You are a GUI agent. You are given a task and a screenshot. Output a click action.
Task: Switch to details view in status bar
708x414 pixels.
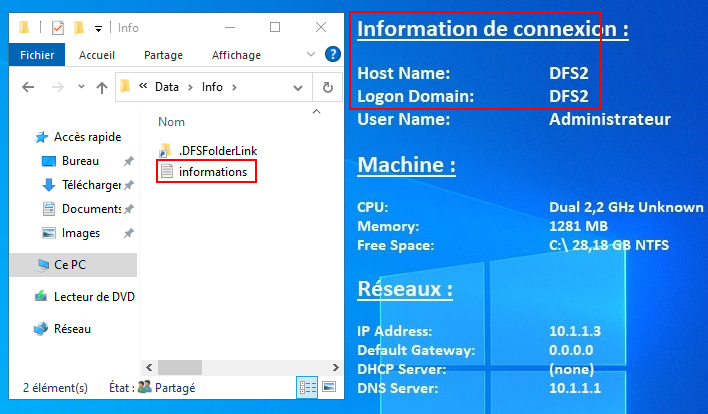click(308, 387)
